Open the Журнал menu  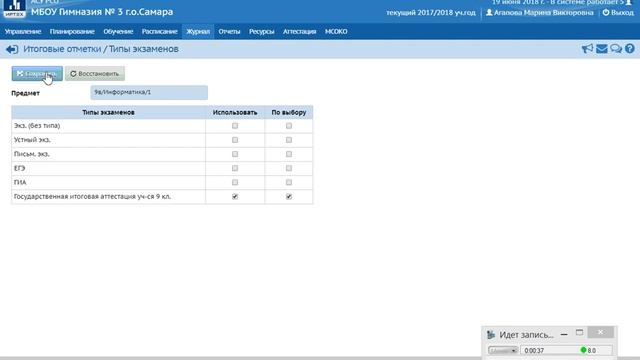pos(198,31)
